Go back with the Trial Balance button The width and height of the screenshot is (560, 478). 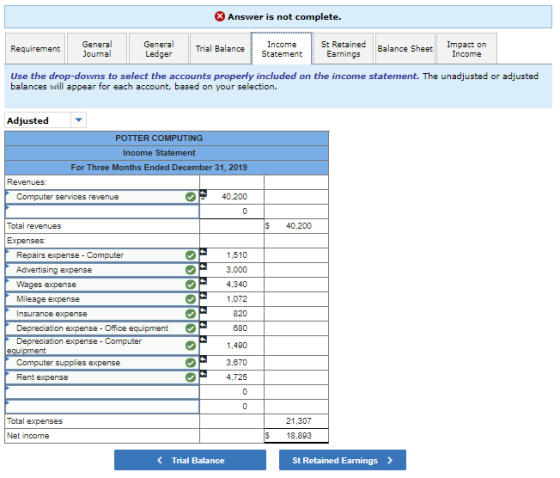coord(190,460)
